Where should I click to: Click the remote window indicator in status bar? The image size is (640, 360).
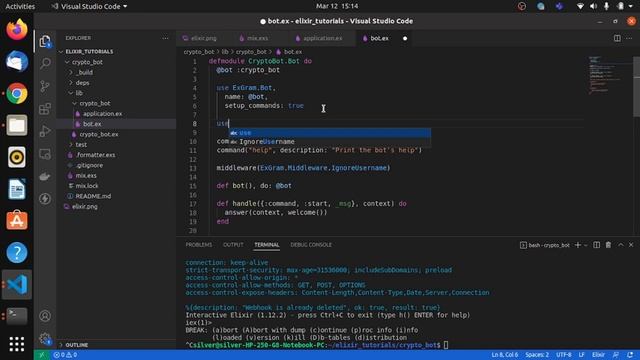(42, 355)
